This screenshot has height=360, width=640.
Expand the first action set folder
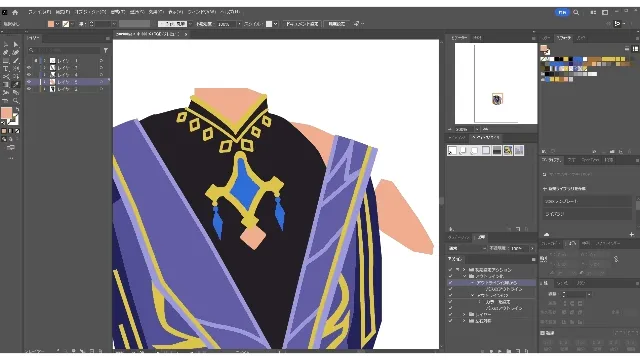464,269
